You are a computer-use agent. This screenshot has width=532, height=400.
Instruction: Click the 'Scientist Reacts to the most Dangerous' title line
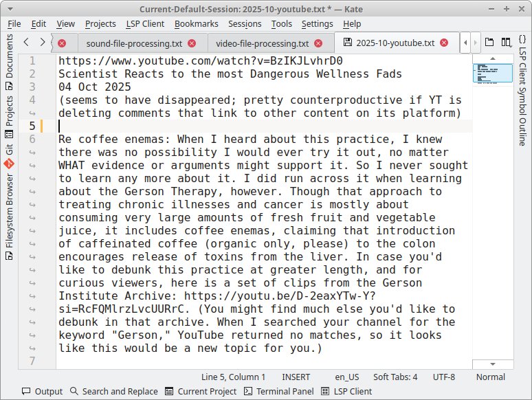pyautogui.click(x=230, y=74)
